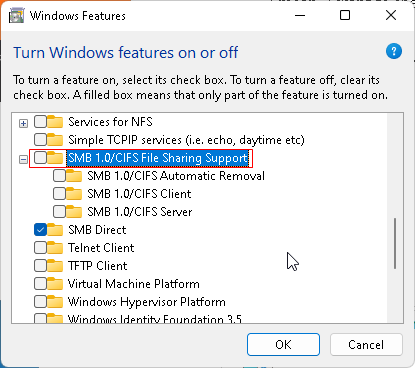Minimize the Windows Features window
Viewport: 415px width, 368px height.
tap(300, 15)
